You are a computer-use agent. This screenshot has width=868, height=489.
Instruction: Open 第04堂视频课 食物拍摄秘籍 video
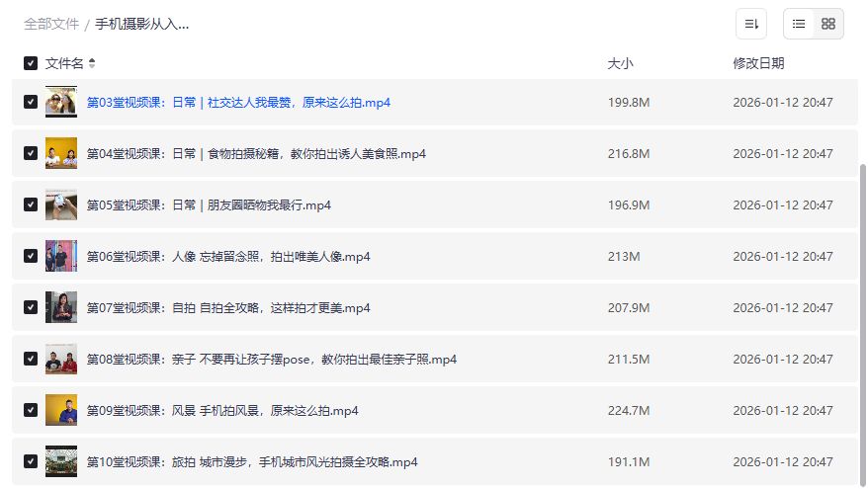tap(256, 154)
